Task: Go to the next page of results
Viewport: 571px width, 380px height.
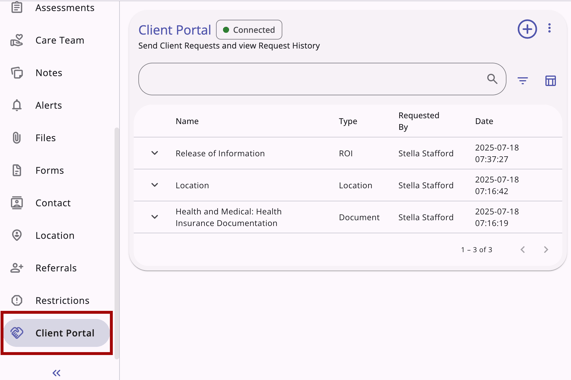Action: point(546,249)
